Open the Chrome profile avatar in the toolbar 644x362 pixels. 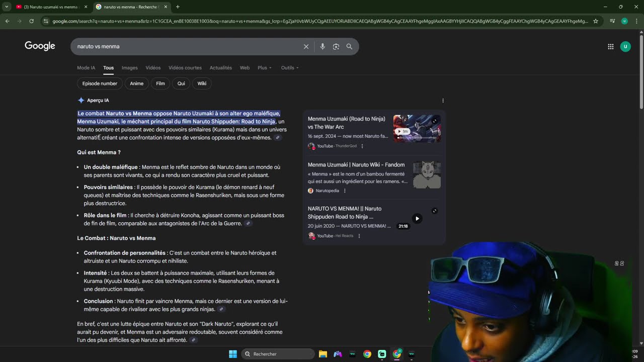coord(624,21)
